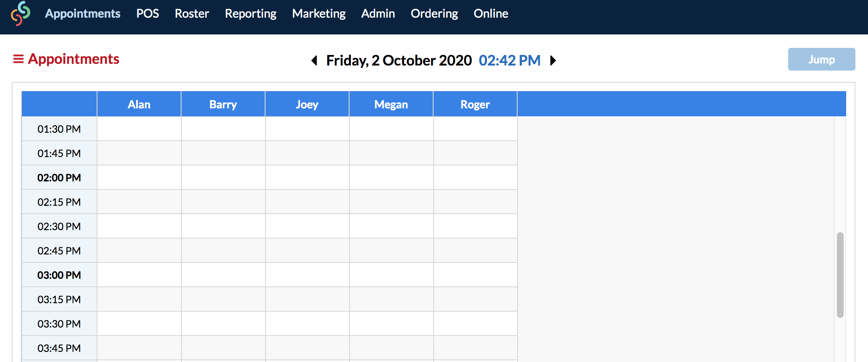Open the Admin menu
Viewport: 868px width, 362px height.
[x=378, y=13]
